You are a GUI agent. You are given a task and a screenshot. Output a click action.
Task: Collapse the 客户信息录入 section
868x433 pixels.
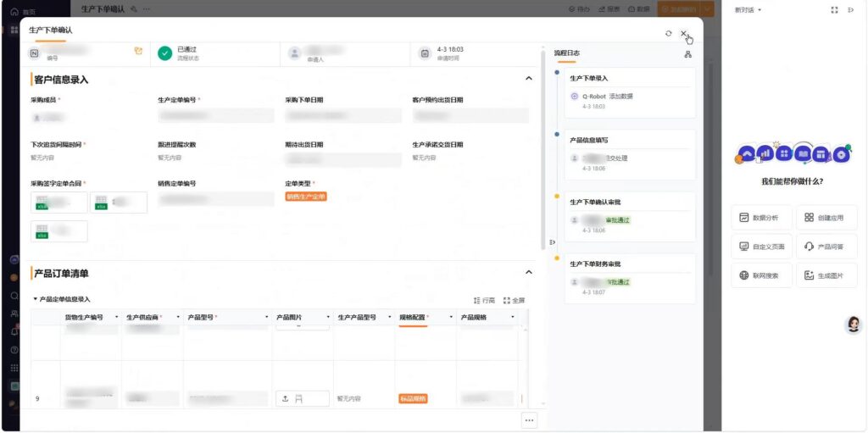pos(529,79)
